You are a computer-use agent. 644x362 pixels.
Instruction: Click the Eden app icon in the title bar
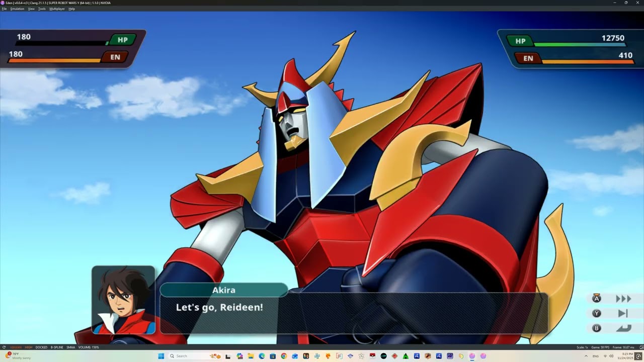click(x=3, y=3)
